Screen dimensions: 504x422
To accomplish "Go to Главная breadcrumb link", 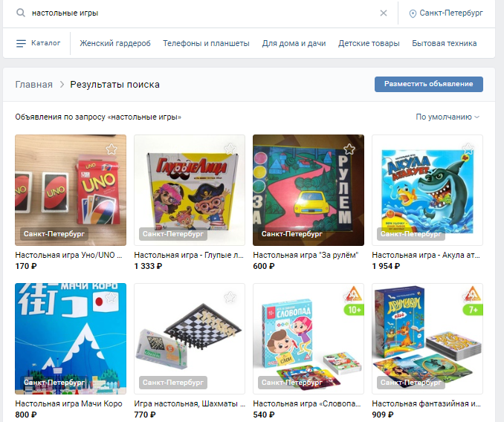I will tap(33, 85).
